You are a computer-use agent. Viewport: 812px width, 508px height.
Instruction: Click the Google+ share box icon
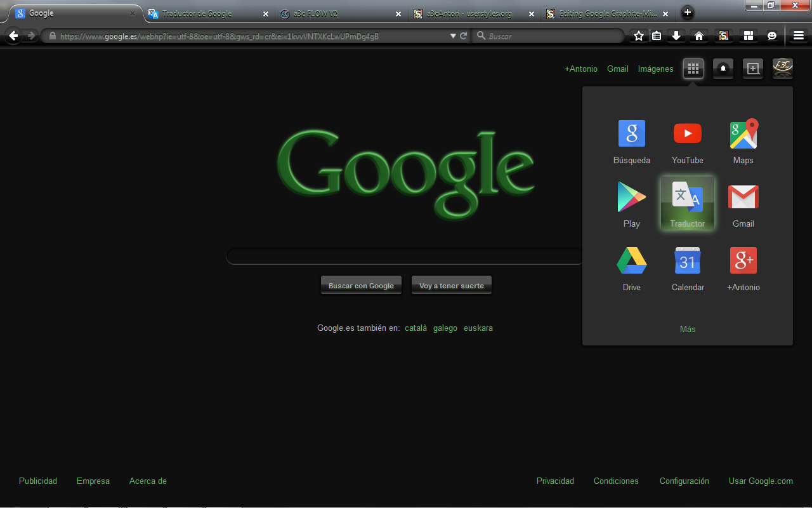753,69
